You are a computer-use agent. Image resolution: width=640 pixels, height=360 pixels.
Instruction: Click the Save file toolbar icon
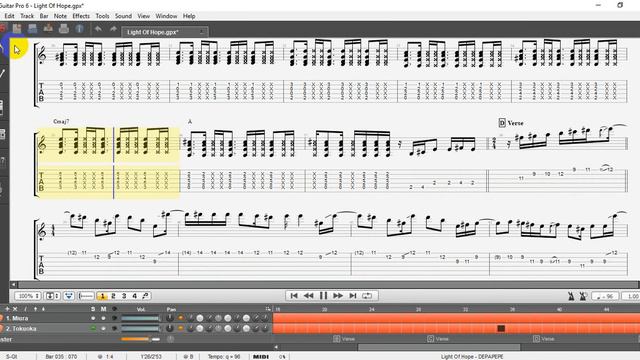pos(17,29)
